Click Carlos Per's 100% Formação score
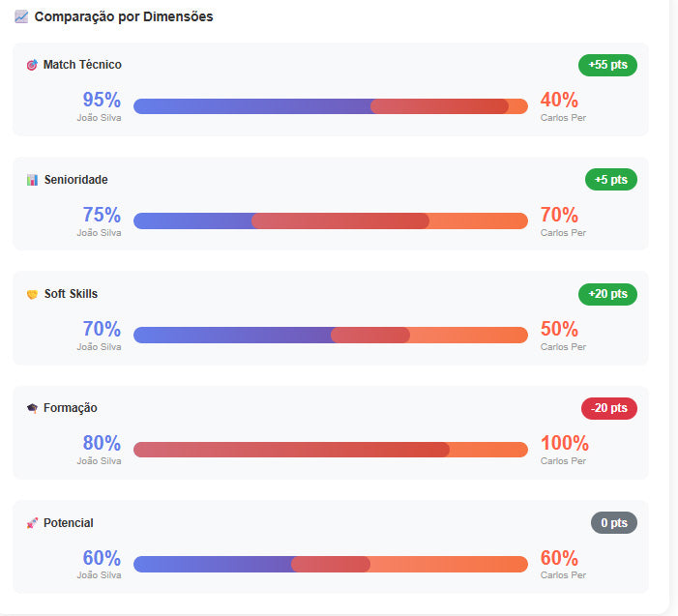The width and height of the screenshot is (678, 616). coord(564,444)
